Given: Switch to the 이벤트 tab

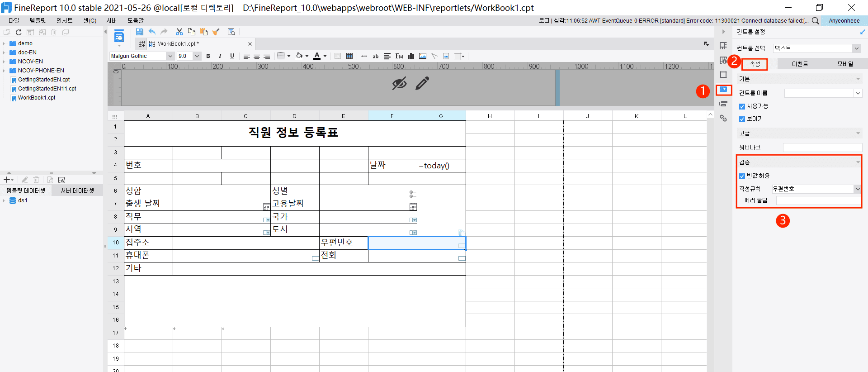Looking at the screenshot, I should [800, 64].
